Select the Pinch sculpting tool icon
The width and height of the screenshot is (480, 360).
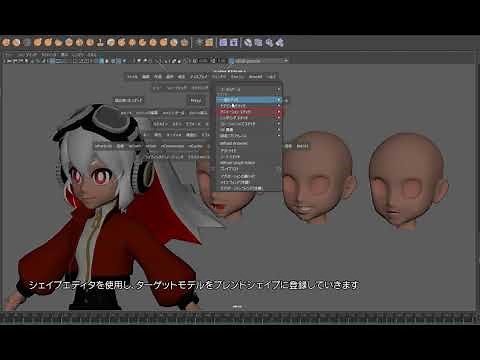click(48, 43)
